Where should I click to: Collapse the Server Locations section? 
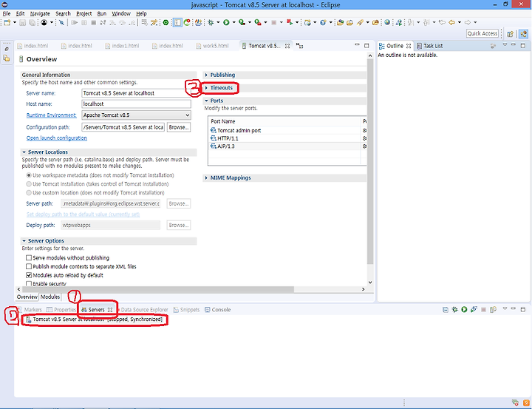coord(24,152)
